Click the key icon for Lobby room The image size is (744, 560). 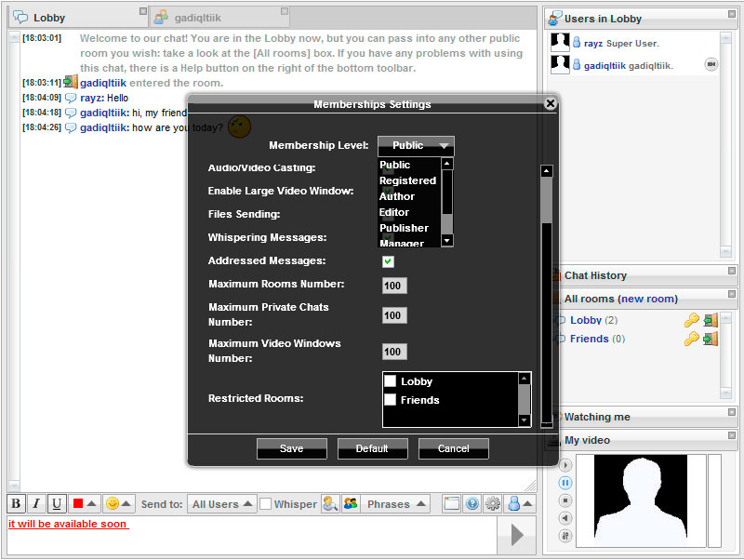[x=691, y=320]
